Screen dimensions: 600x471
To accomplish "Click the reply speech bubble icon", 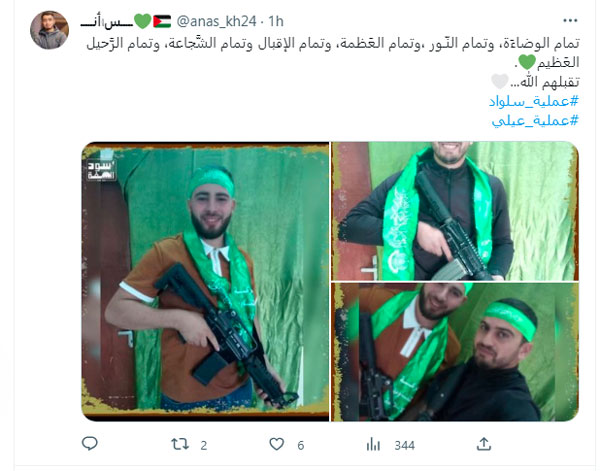I will 90,444.
